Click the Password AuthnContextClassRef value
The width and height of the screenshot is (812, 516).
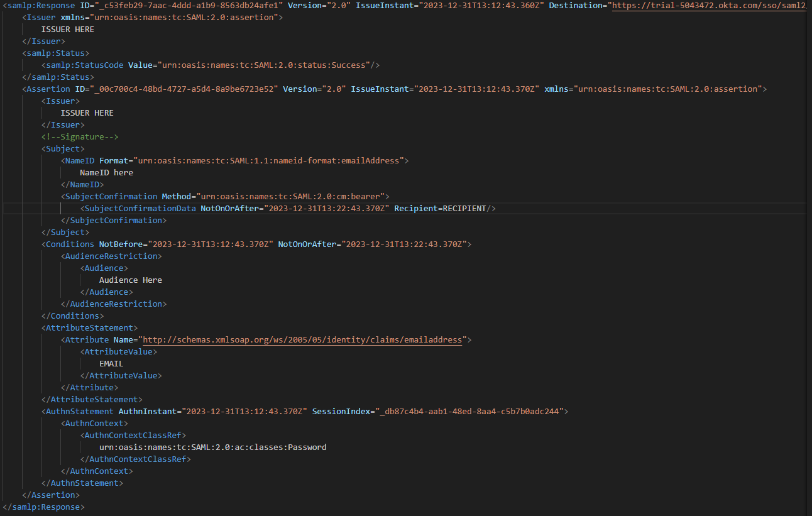point(212,447)
